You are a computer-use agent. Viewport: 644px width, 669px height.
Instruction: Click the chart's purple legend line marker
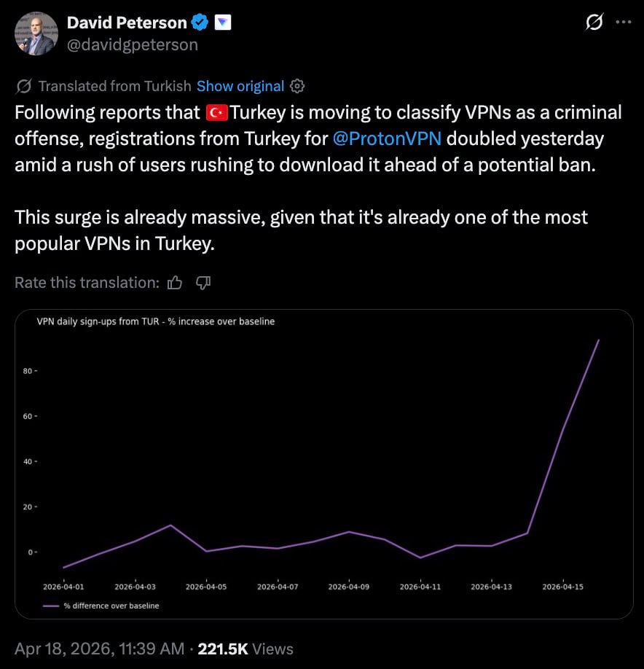pos(50,606)
